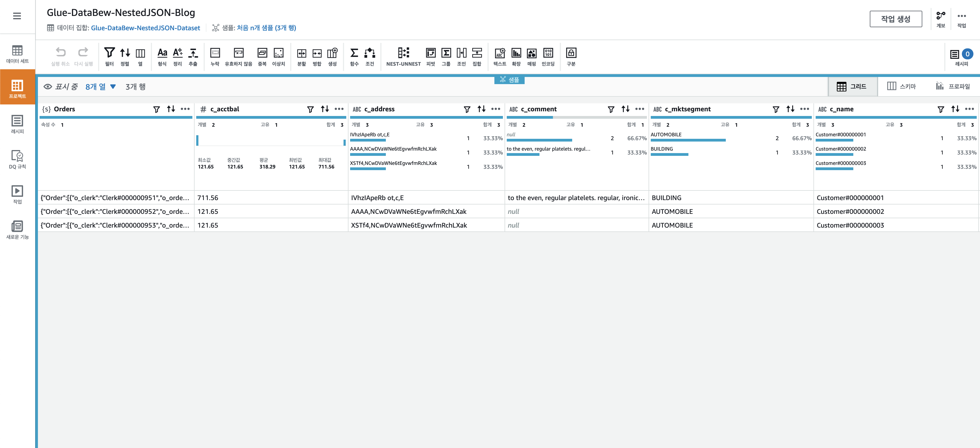Open the Glue-DataBew-NestedJSON-Dataset link
Screen dimensions: 980x448
coord(145,28)
